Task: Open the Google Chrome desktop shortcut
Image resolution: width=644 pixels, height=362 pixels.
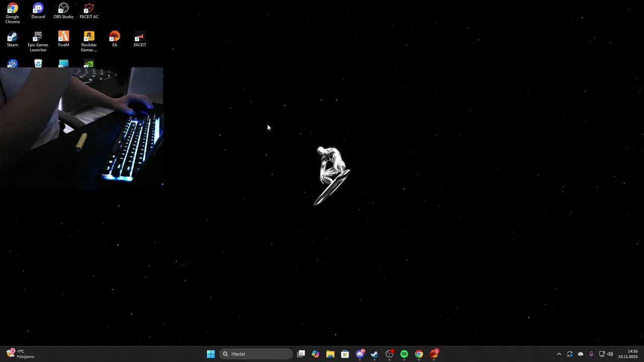Action: pos(13,14)
